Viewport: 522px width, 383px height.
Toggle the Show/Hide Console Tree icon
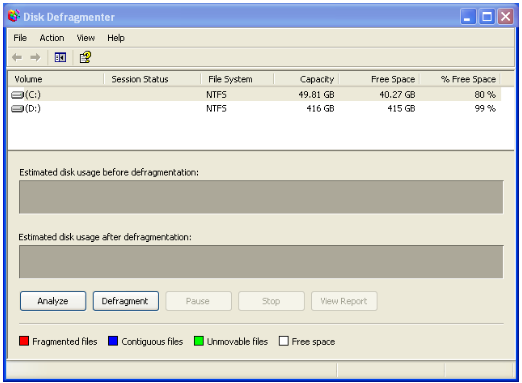click(x=60, y=57)
